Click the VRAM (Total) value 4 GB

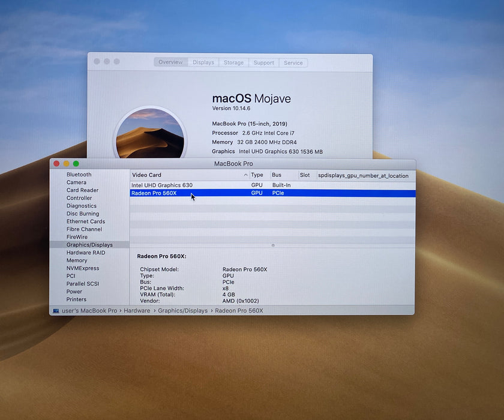pyautogui.click(x=229, y=295)
